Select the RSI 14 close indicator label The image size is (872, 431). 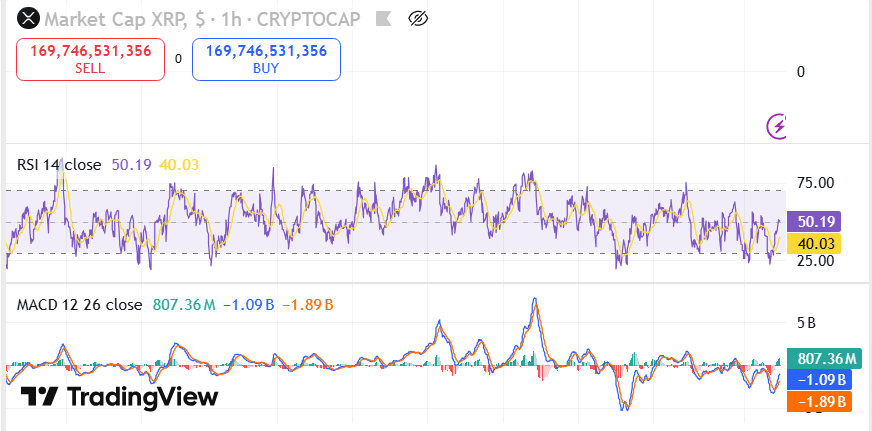[x=60, y=165]
